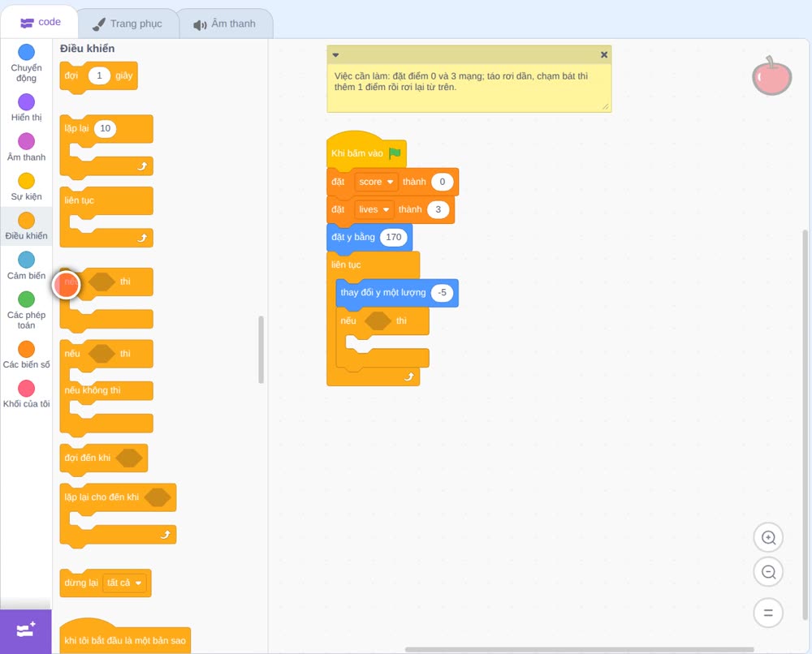Open the add extension button
Viewport: 812px width, 654px height.
pyautogui.click(x=26, y=631)
